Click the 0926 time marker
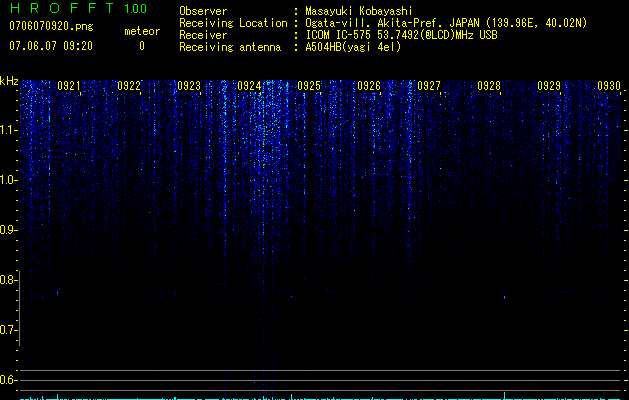The width and height of the screenshot is (629, 400). (x=369, y=85)
